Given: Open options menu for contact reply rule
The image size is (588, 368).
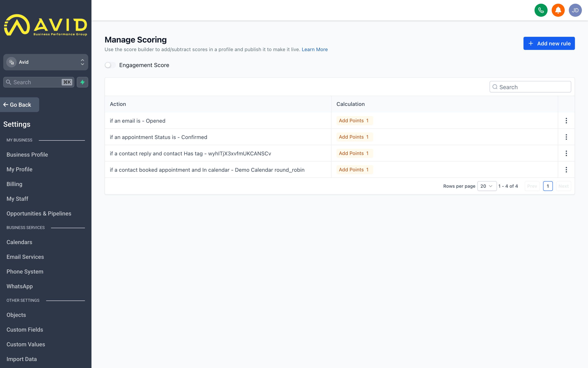Looking at the screenshot, I should pos(566,153).
